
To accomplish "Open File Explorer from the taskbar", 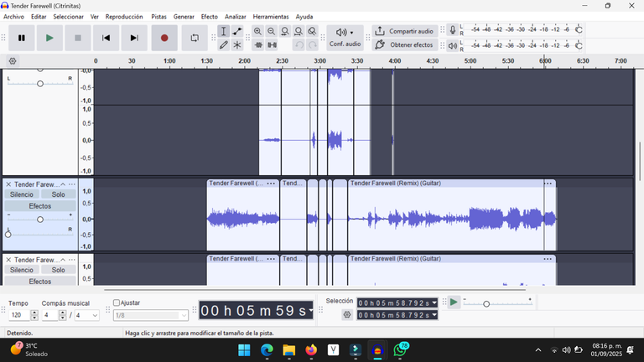I will 289,350.
